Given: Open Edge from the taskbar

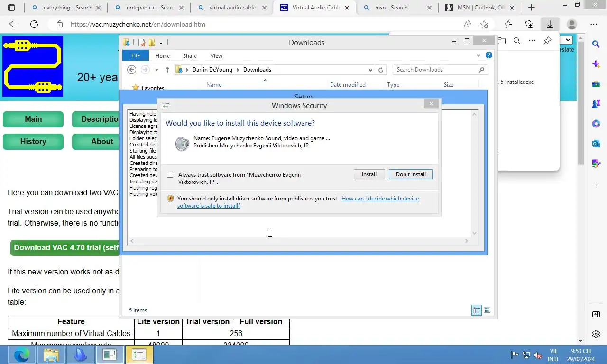Looking at the screenshot, I should click(x=22, y=355).
